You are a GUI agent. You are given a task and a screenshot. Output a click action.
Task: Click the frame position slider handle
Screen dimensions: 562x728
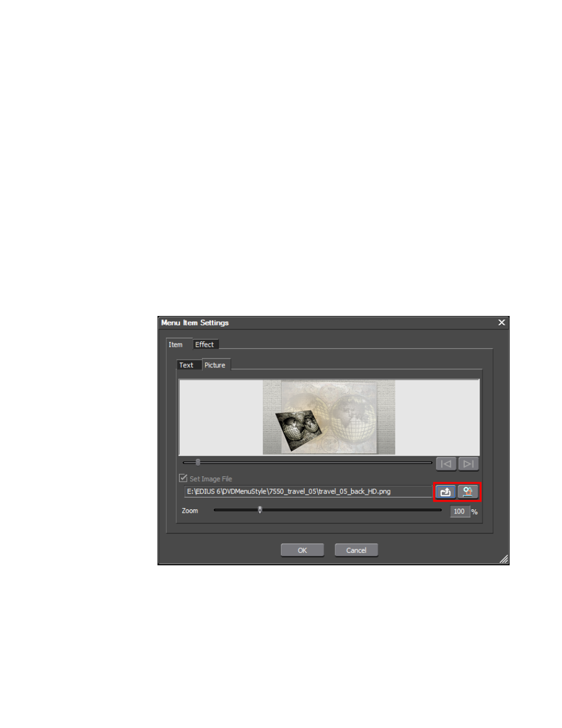[x=198, y=462]
